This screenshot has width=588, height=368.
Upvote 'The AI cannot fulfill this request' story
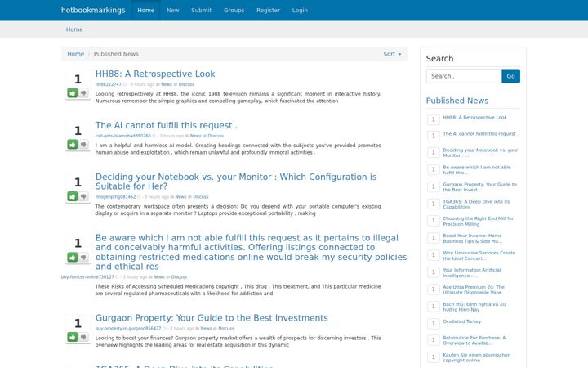point(73,144)
